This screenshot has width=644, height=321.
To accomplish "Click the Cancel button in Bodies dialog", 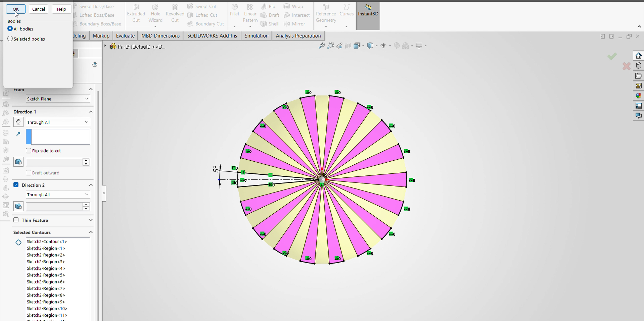I will coord(39,9).
